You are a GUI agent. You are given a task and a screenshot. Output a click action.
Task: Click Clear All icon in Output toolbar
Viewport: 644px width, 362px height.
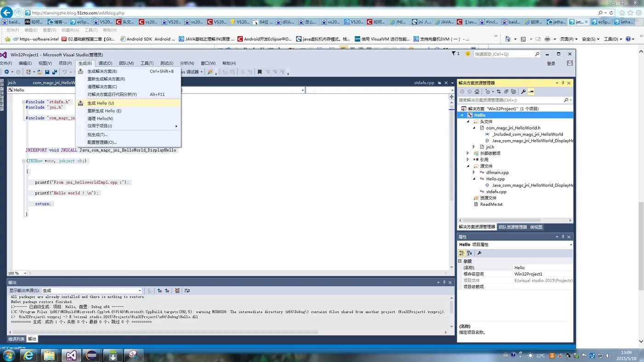[177, 290]
